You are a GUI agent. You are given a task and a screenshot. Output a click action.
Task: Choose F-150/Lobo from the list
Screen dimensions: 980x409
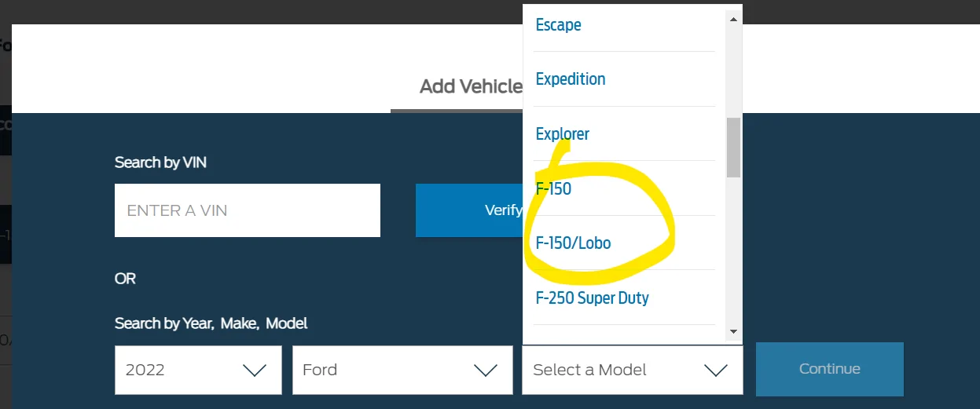coord(574,243)
